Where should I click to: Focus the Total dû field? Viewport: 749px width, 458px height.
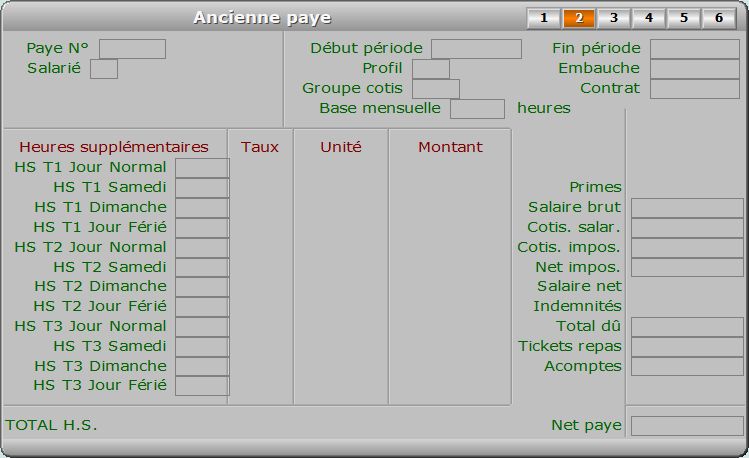tap(687, 327)
